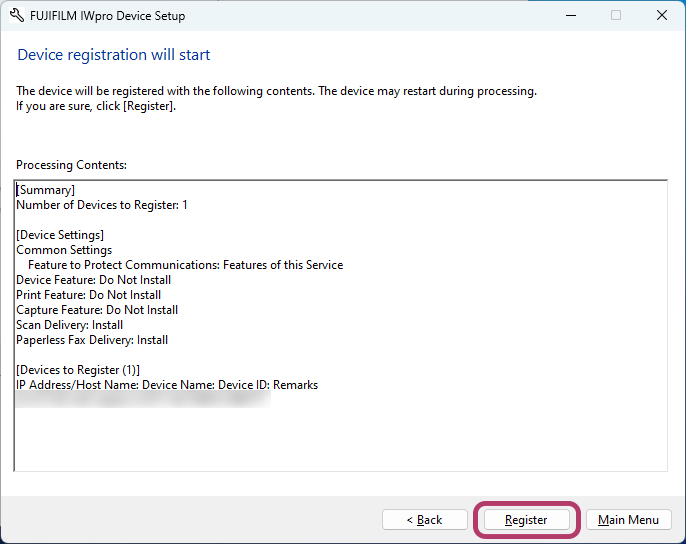
Task: Click 'Feature to Protect Communications' line
Action: coord(186,265)
